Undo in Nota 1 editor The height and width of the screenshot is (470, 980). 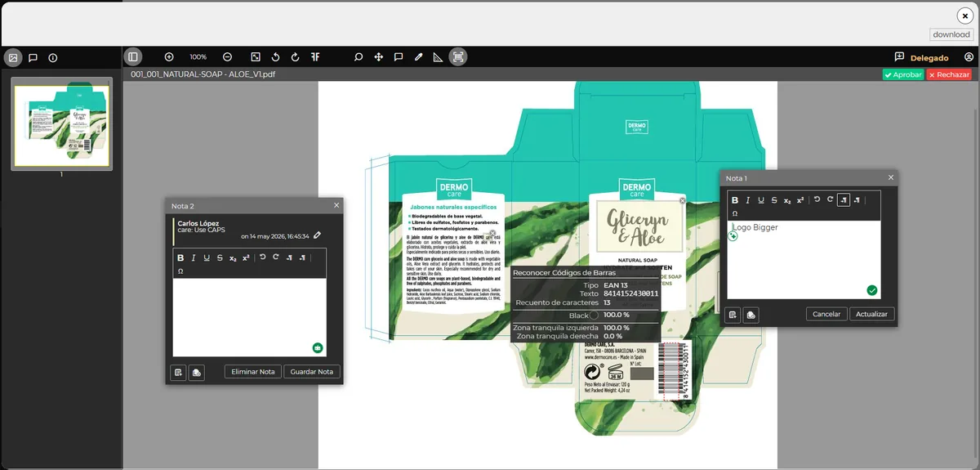click(817, 200)
